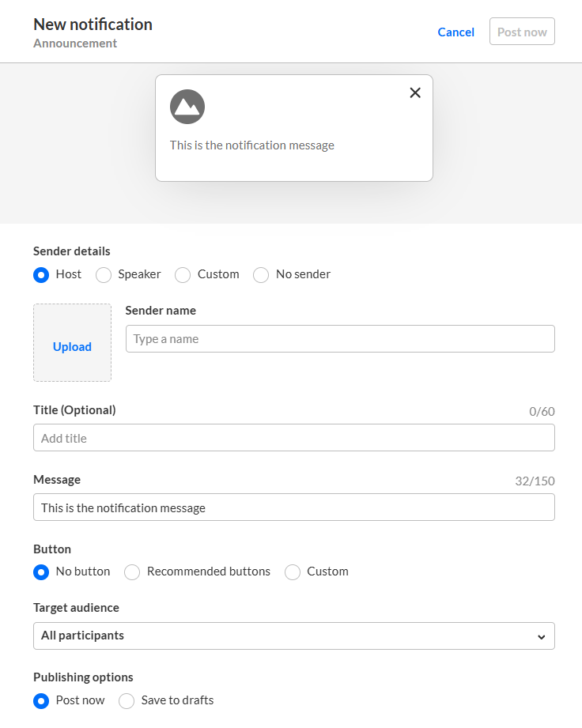Click the dropdown chevron for All participants

point(541,636)
